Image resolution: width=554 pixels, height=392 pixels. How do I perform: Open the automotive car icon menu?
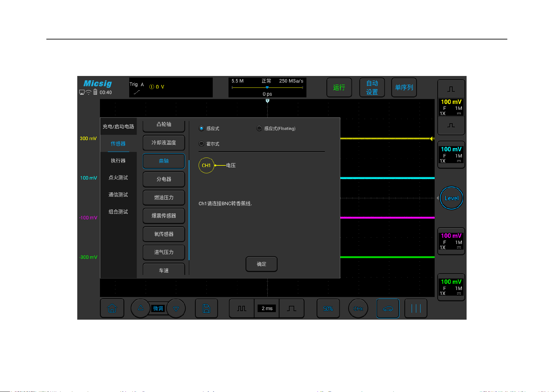click(x=388, y=308)
